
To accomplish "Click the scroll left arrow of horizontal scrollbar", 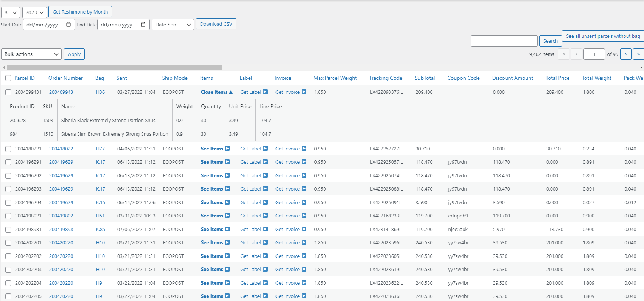I will tap(4, 67).
